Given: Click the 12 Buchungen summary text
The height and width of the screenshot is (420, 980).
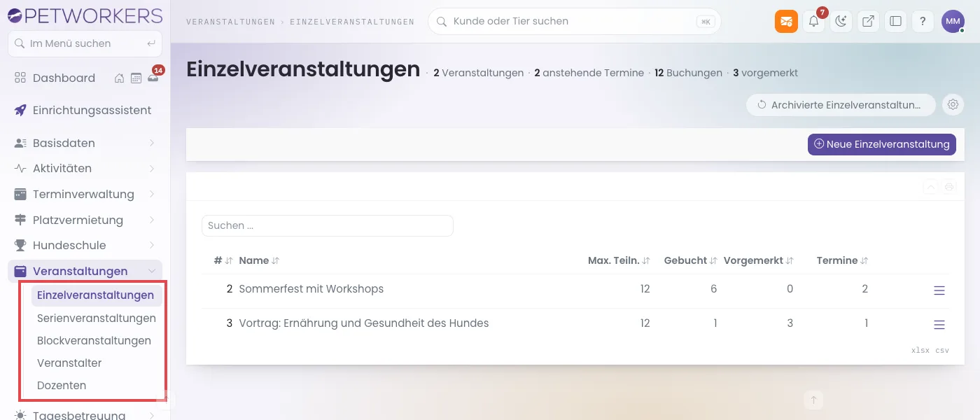Looking at the screenshot, I should point(689,73).
